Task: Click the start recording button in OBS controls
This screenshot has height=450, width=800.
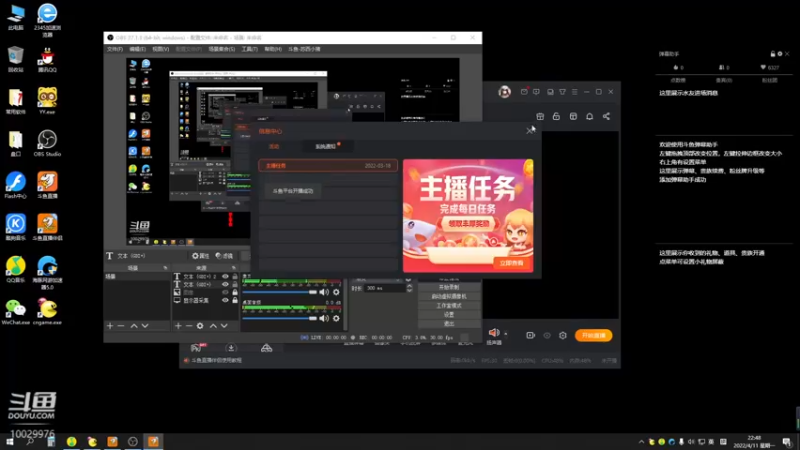Action: (x=449, y=287)
